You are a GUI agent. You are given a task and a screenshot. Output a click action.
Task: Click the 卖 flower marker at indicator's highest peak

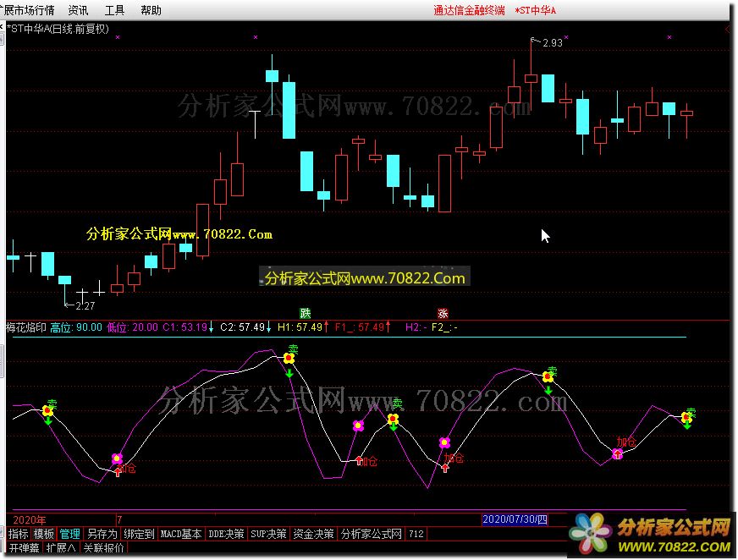point(289,358)
